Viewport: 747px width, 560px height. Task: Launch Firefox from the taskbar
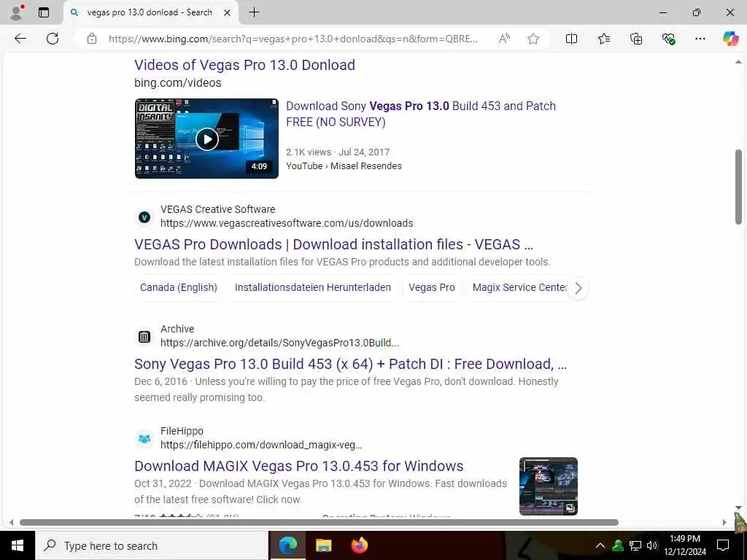pyautogui.click(x=360, y=545)
